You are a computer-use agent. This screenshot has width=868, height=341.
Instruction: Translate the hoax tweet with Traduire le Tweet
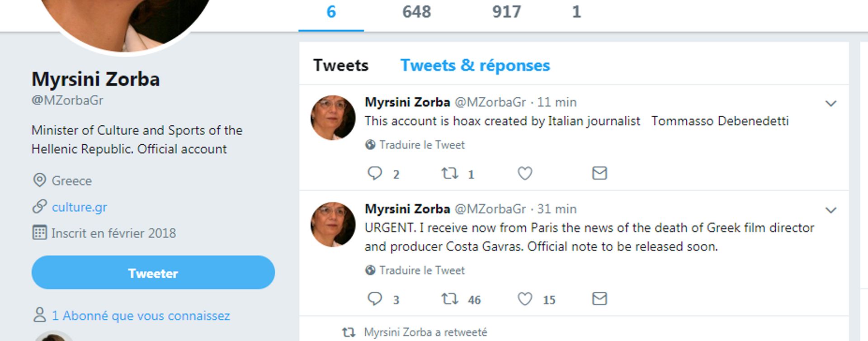421,145
